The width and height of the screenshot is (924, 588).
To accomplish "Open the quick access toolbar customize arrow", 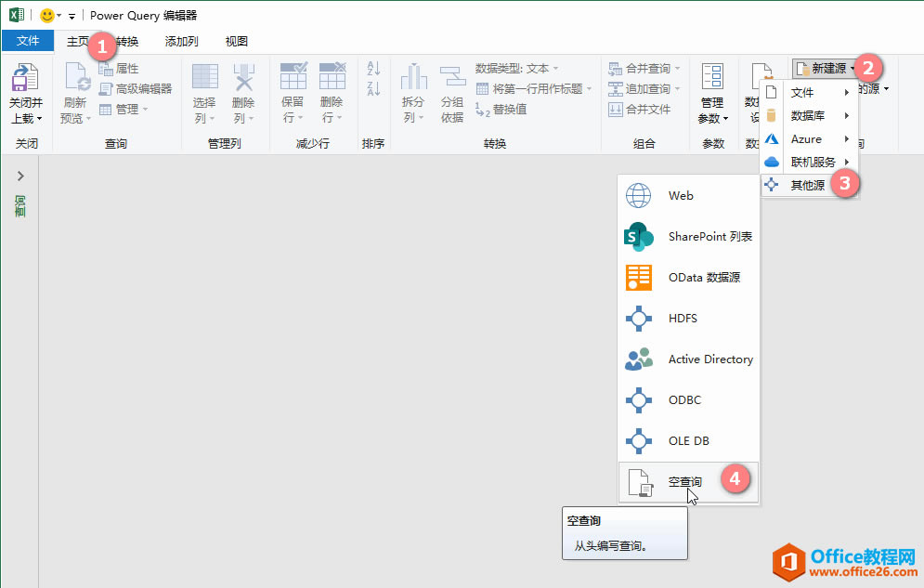I will (x=72, y=16).
